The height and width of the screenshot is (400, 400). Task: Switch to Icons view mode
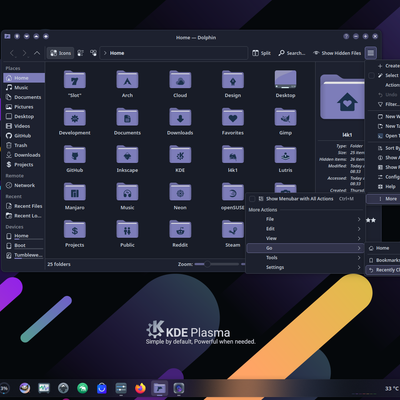(x=60, y=53)
